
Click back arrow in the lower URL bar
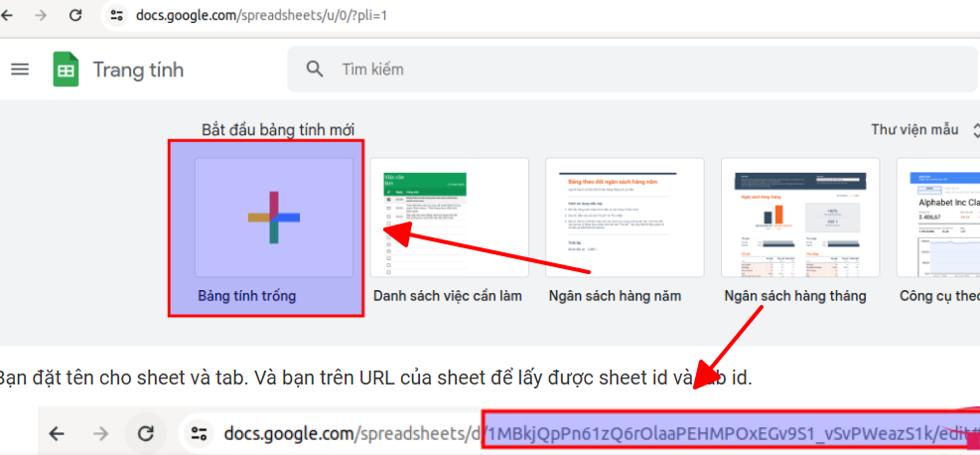click(57, 433)
